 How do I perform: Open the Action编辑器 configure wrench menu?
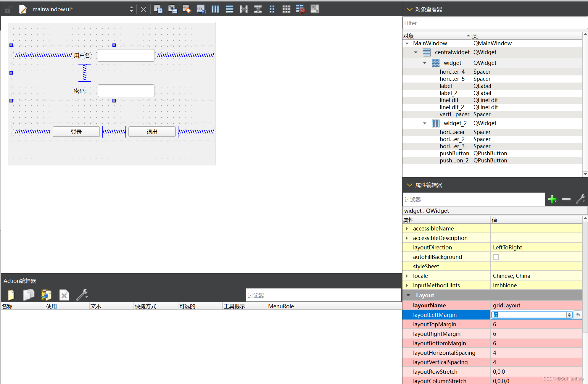click(82, 295)
